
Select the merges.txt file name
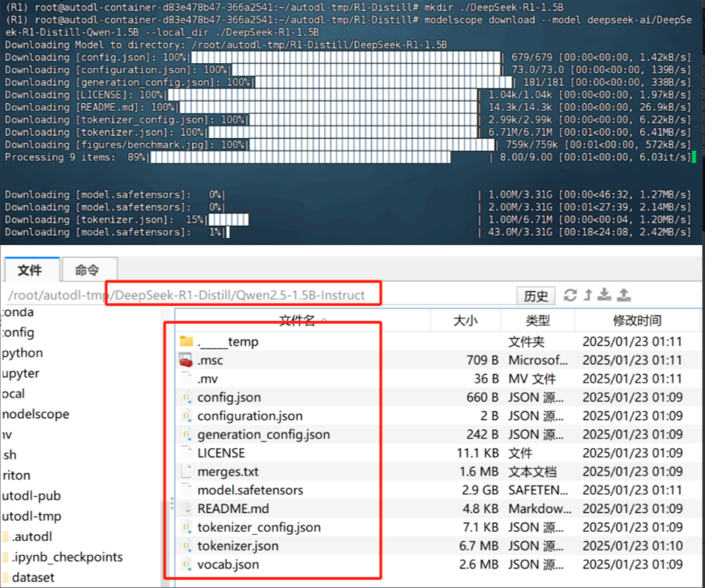(228, 472)
